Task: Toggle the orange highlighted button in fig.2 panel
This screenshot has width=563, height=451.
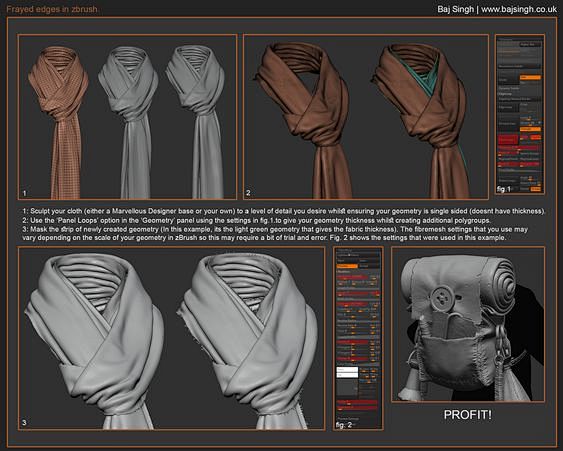Action: tap(347, 266)
